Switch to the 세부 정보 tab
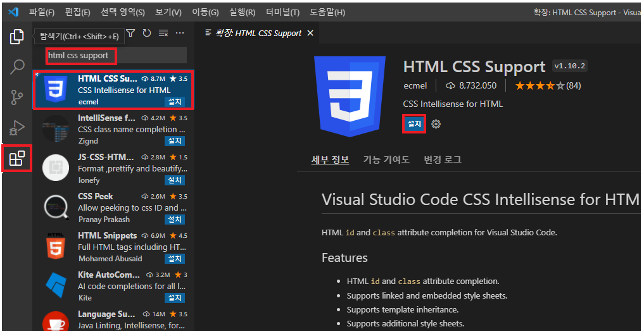The image size is (644, 334). click(330, 159)
